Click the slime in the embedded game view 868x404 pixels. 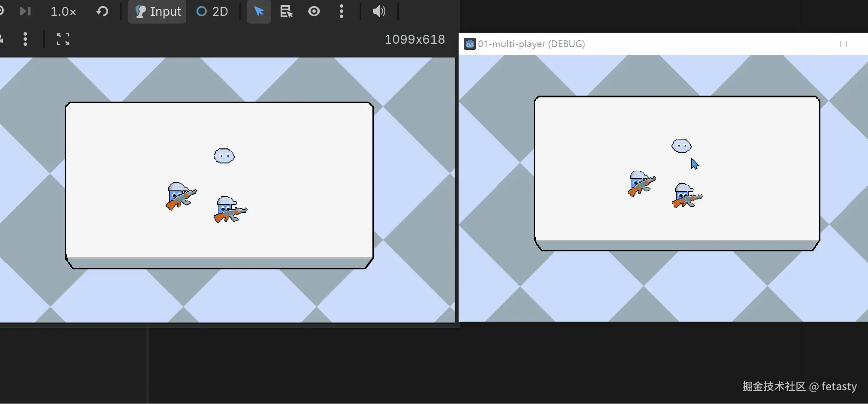pos(224,156)
